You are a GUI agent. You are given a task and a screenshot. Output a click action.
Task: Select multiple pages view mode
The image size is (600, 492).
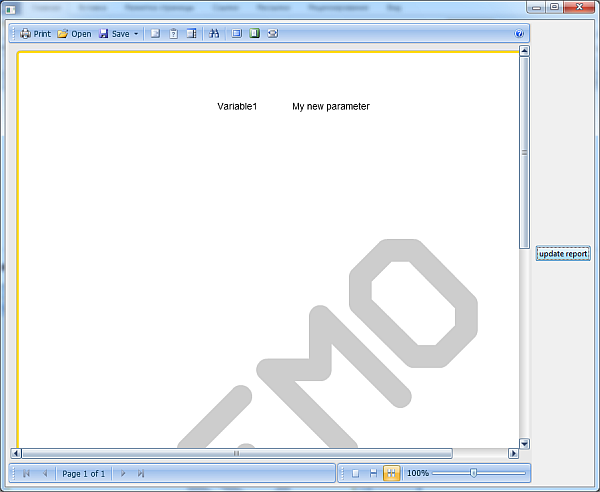(x=391, y=473)
